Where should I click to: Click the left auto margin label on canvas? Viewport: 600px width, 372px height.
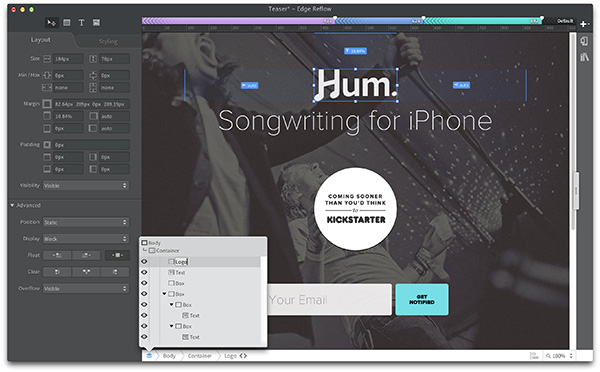point(249,85)
